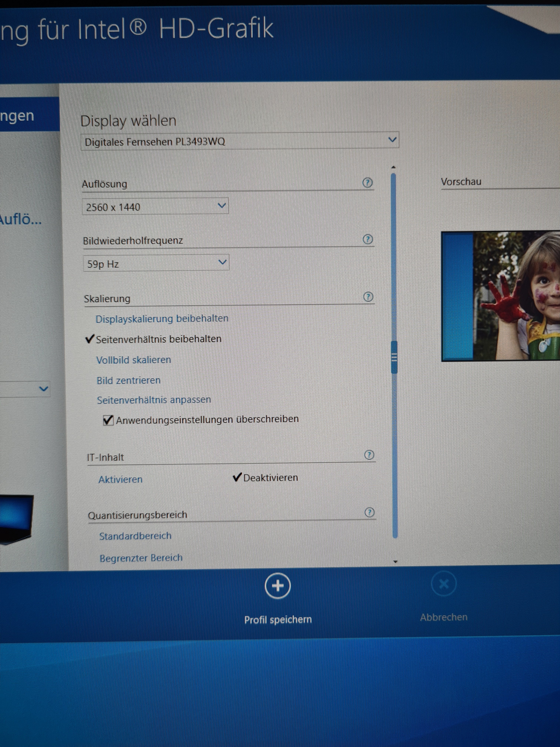Open the Display wählen dropdown
Viewport: 560px width, 747px height.
click(240, 141)
